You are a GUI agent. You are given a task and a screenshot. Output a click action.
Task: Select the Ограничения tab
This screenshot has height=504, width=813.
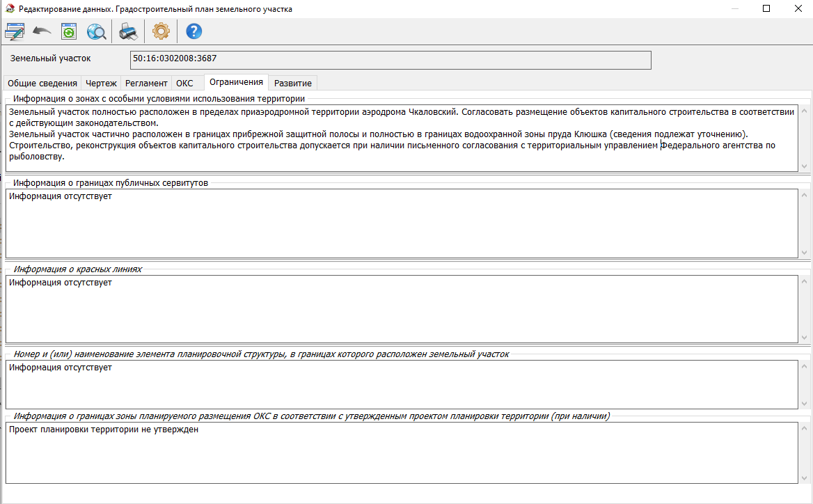point(237,82)
